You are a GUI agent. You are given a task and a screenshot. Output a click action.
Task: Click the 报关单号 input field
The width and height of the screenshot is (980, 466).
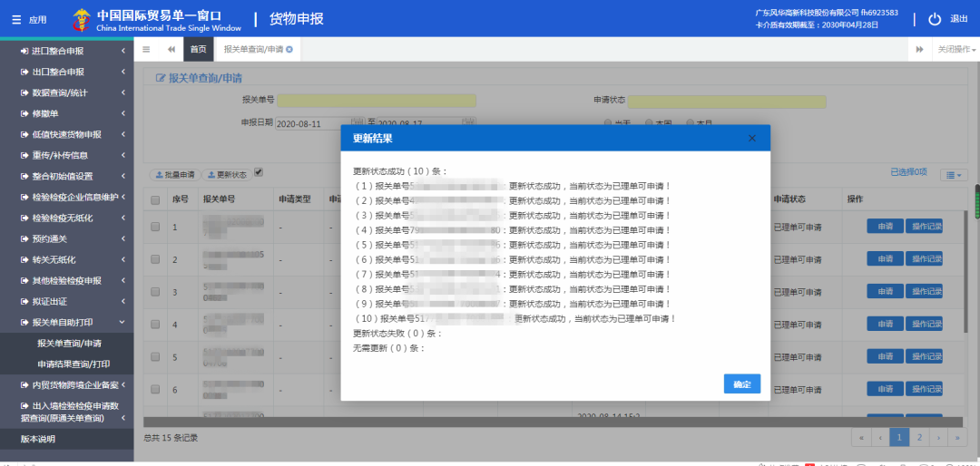377,101
